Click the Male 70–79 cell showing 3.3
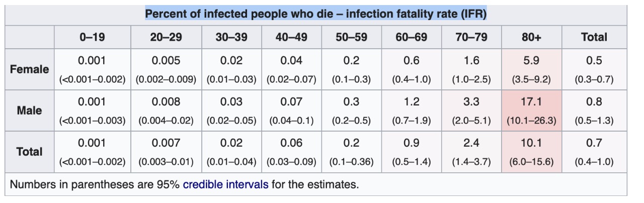The image size is (644, 203). (471, 102)
